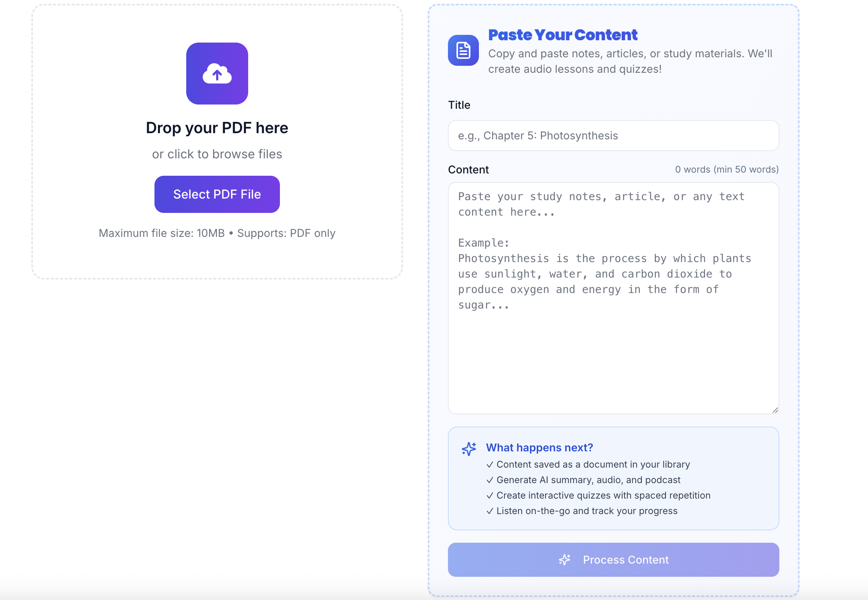The width and height of the screenshot is (868, 600).
Task: Click the maximum file size note
Action: tap(217, 233)
